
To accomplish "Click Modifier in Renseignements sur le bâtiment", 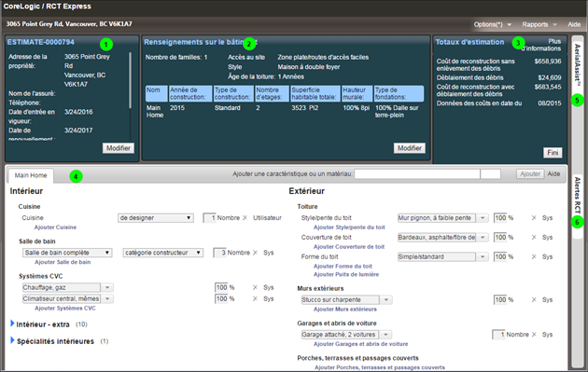I will click(410, 148).
